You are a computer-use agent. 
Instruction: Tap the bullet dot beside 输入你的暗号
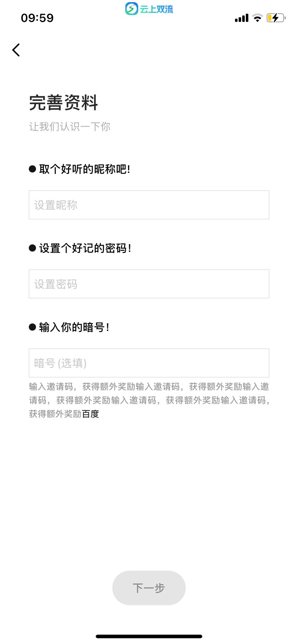pyautogui.click(x=32, y=327)
